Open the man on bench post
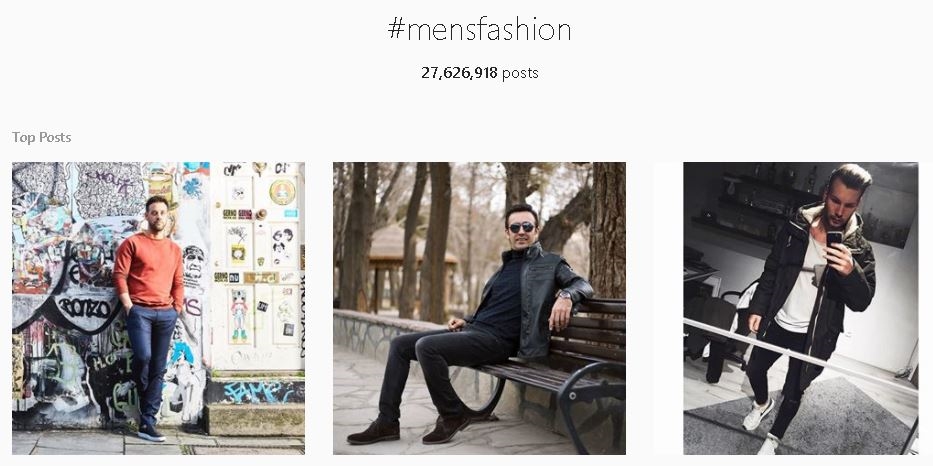The height and width of the screenshot is (466, 933). tap(479, 308)
